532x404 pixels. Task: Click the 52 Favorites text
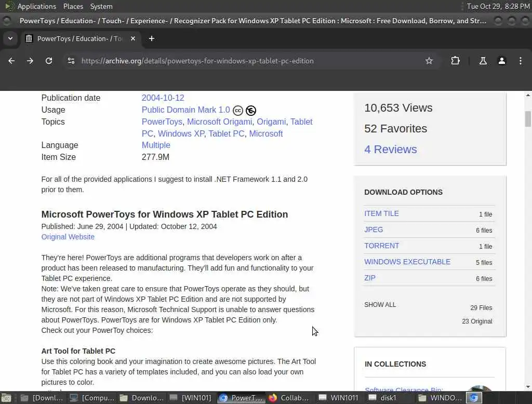395,129
